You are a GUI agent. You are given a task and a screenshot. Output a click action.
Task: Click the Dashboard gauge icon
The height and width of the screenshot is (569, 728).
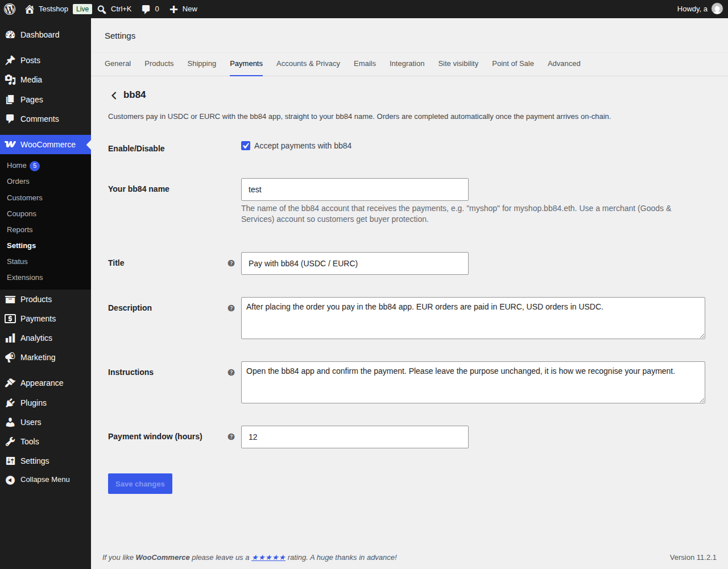pyautogui.click(x=10, y=35)
